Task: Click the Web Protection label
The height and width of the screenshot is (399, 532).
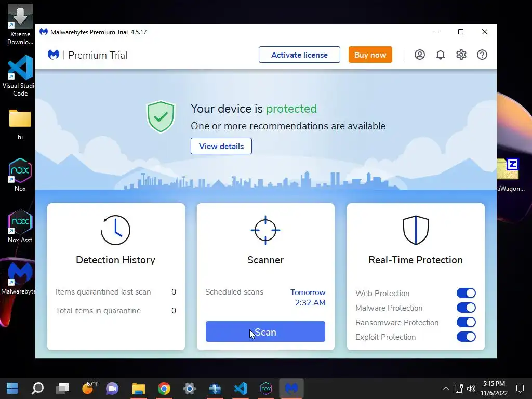Action: pos(382,293)
